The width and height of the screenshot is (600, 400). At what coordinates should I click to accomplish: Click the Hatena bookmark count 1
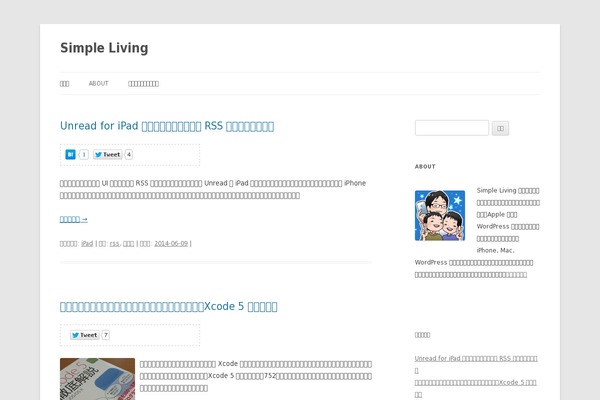83,154
